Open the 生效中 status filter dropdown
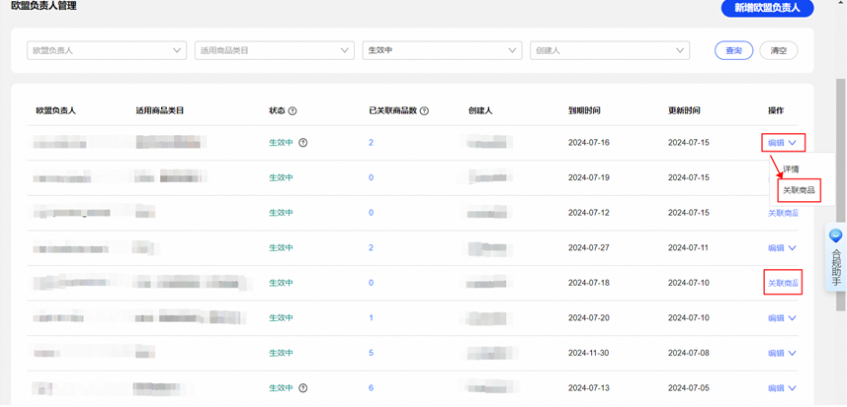 (442, 50)
